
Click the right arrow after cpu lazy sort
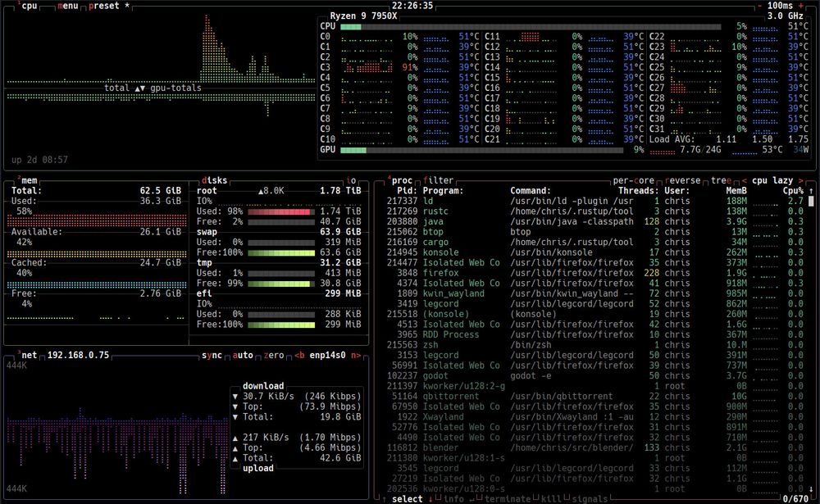point(800,180)
